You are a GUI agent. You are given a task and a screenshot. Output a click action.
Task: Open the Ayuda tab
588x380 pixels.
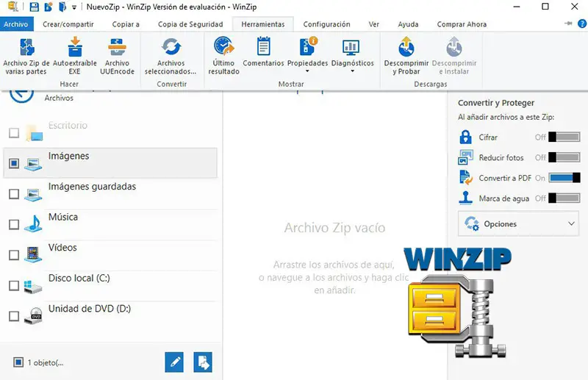point(408,24)
